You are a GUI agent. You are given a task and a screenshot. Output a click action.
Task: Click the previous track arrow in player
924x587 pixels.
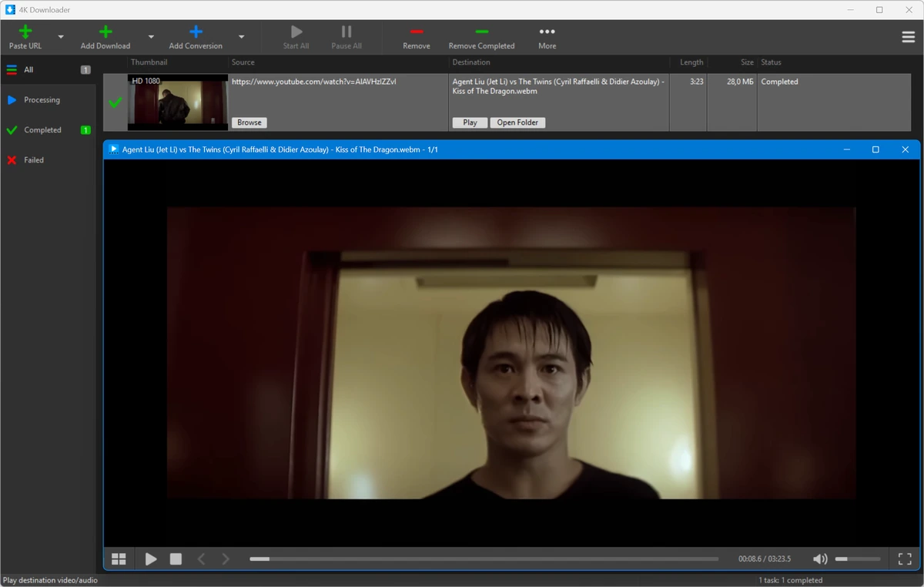coord(202,559)
